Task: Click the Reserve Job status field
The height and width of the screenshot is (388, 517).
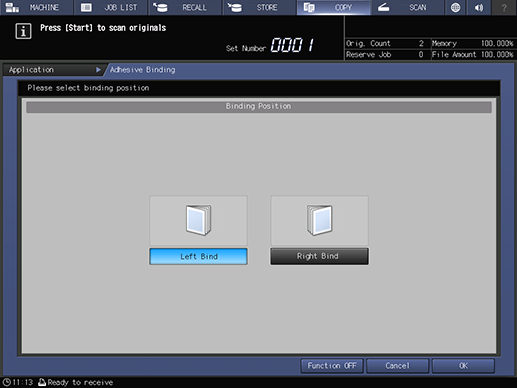Action: [385, 55]
